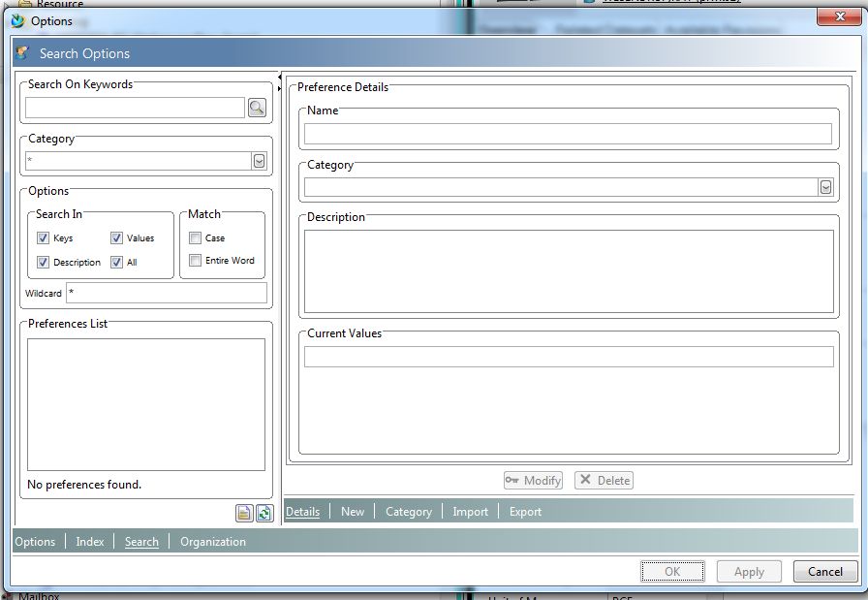Switch to the New tab
Image resolution: width=868 pixels, height=600 pixels.
tap(353, 512)
